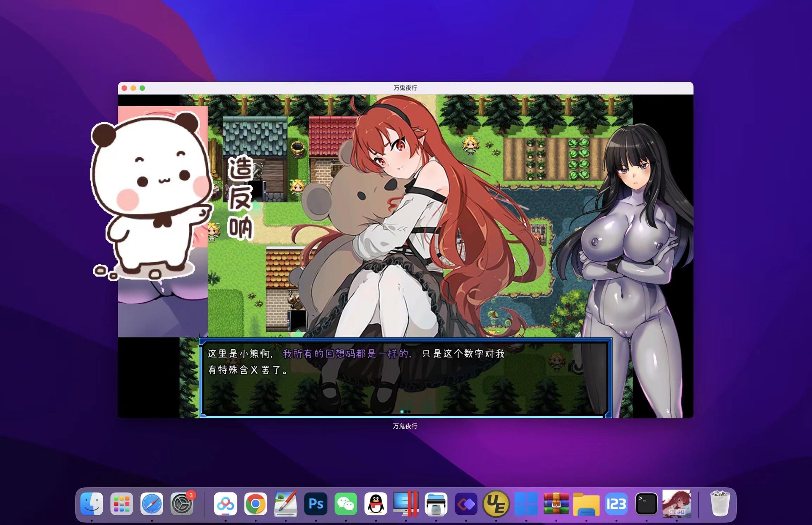Viewport: 812px width, 525px height.
Task: Click the blonde fairy beside the vegetable field
Action: [x=470, y=145]
